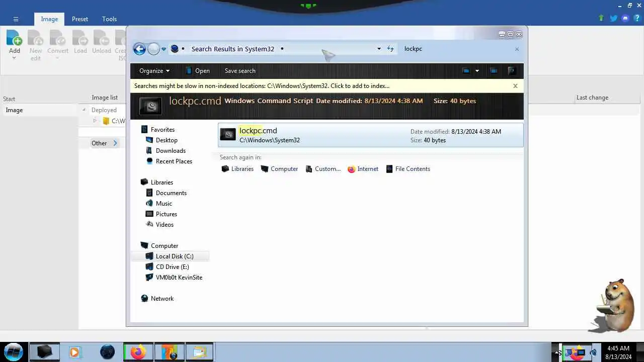Open the Windows Start orb
The image size is (644, 362).
tap(13, 352)
